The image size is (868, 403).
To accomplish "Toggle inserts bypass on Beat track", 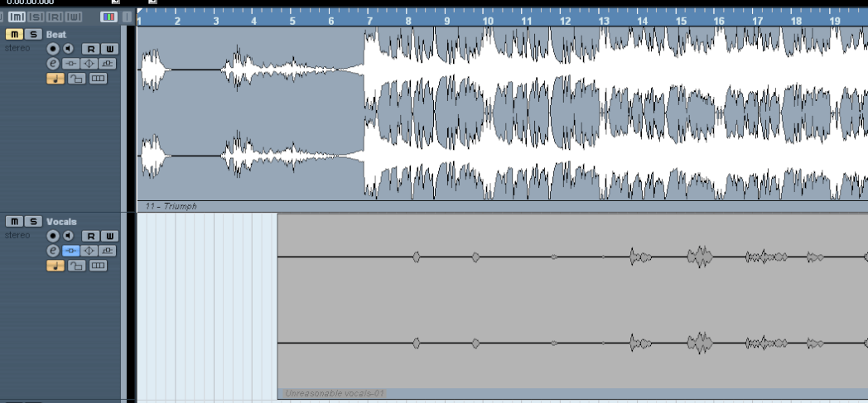I will coord(70,64).
